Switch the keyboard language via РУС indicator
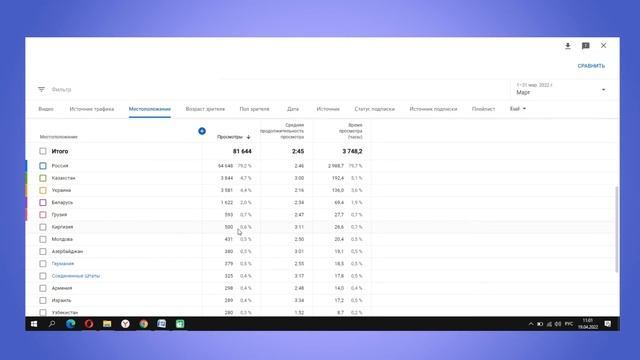Image resolution: width=640 pixels, height=360 pixels. tap(569, 324)
